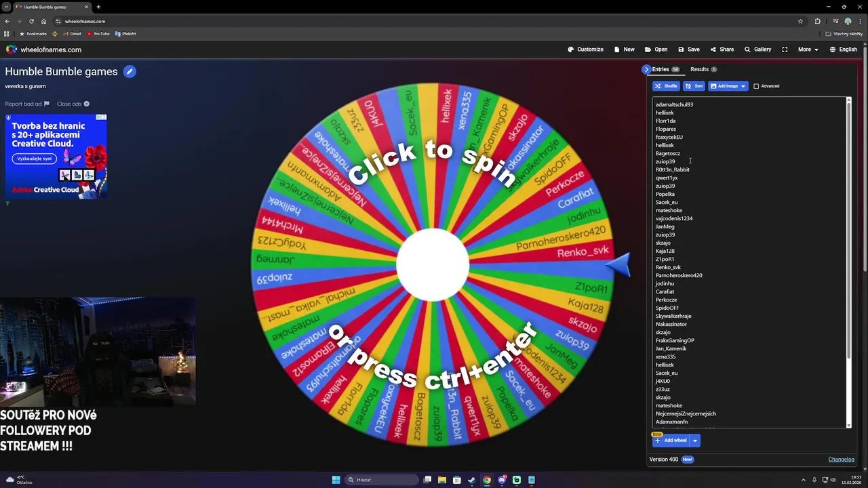Expand the tab search dropdown
This screenshot has height=488, width=868.
tap(6, 7)
